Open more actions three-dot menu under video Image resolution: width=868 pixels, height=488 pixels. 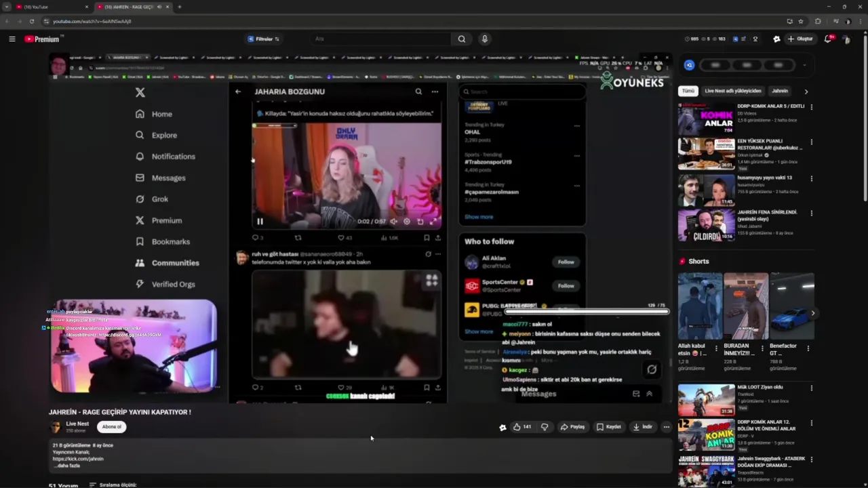click(667, 427)
